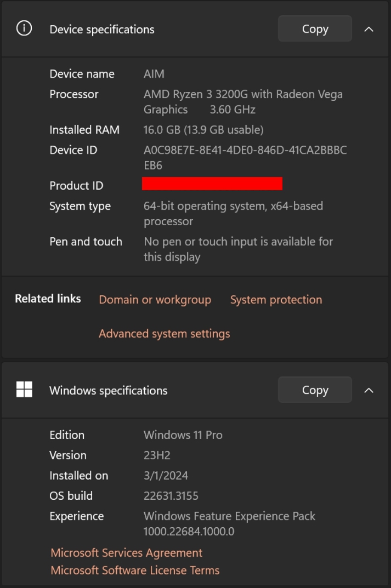Open Advanced system settings

pyautogui.click(x=165, y=334)
